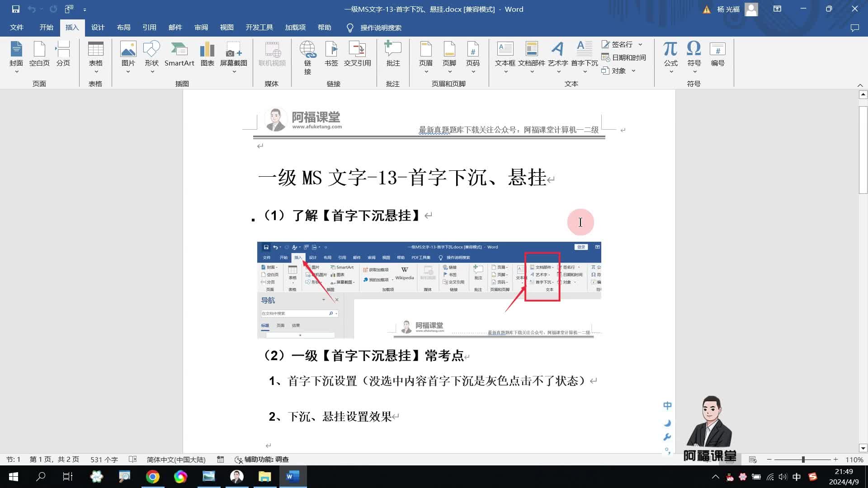This screenshot has width=868, height=488.
Task: Change language 简体中文(中国大陆)
Action: [176, 460]
